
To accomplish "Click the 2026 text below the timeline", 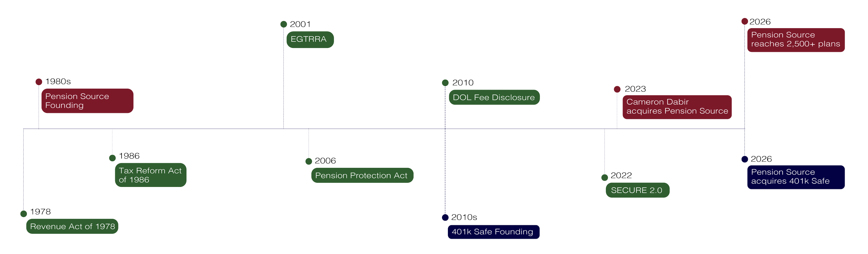I will [x=761, y=159].
